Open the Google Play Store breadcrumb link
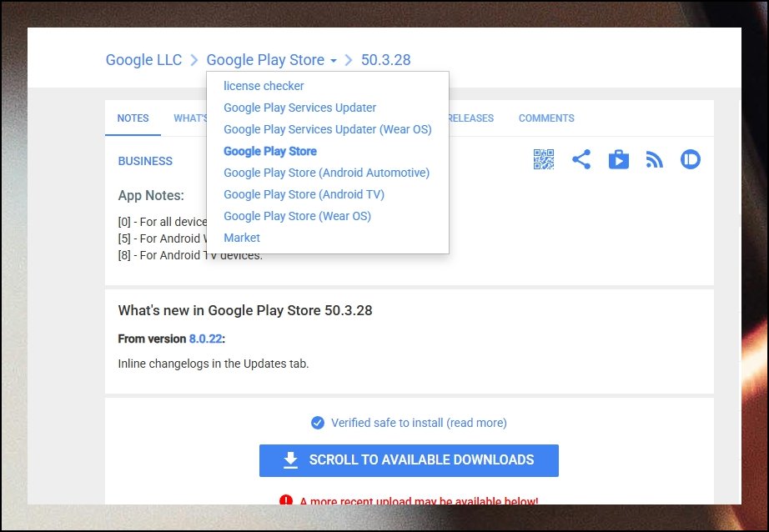 (x=265, y=60)
